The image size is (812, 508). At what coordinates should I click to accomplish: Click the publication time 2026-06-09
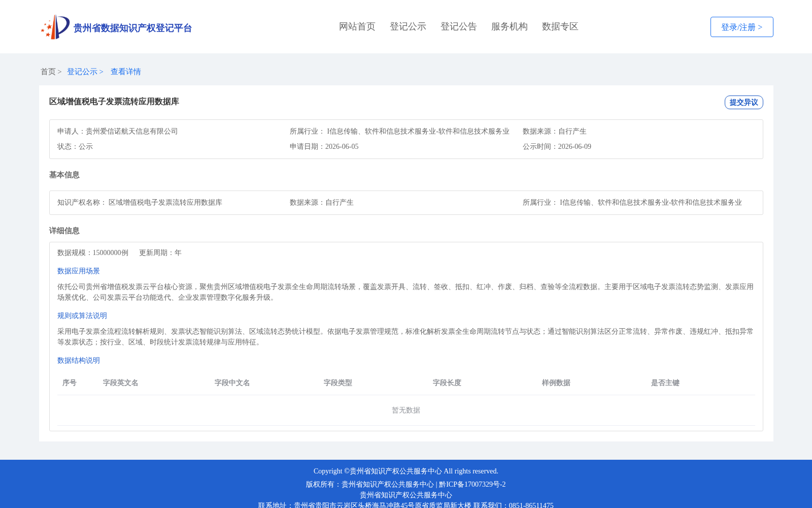coord(574,146)
